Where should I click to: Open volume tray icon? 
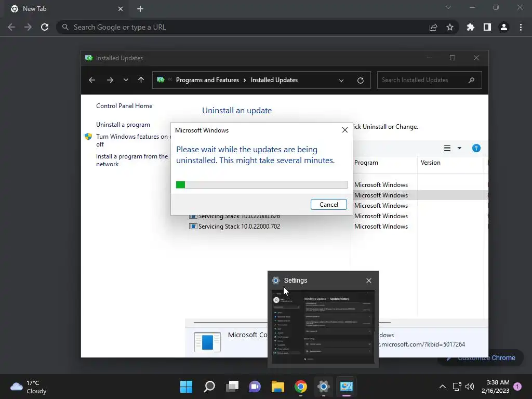pyautogui.click(x=470, y=387)
